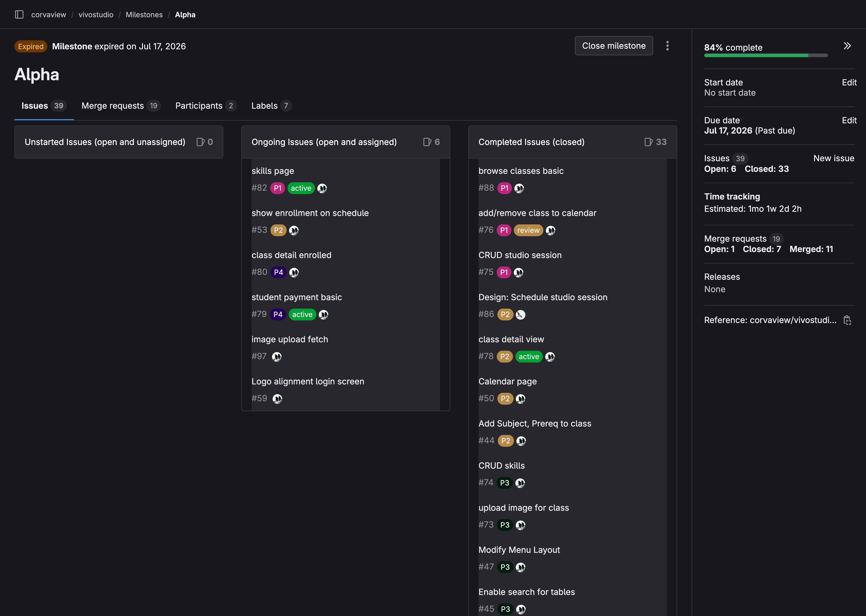This screenshot has width=866, height=616.
Task: Copy the milestone reference to clipboard
Action: 847,320
